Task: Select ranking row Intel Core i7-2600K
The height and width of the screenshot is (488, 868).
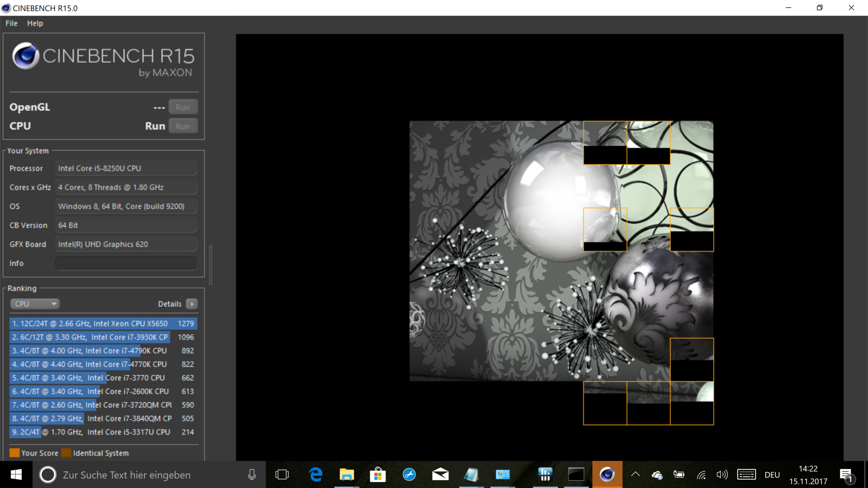Action: click(x=103, y=391)
